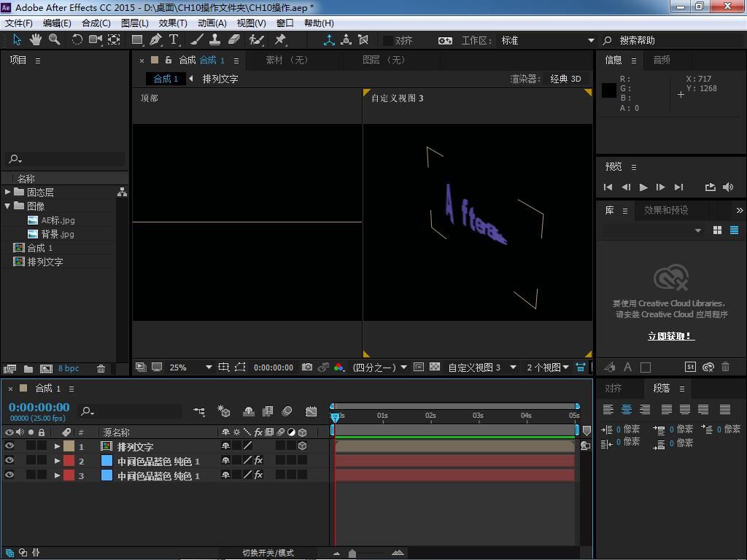747x560 pixels.
Task: Click the 立即获取! link
Action: [671, 336]
